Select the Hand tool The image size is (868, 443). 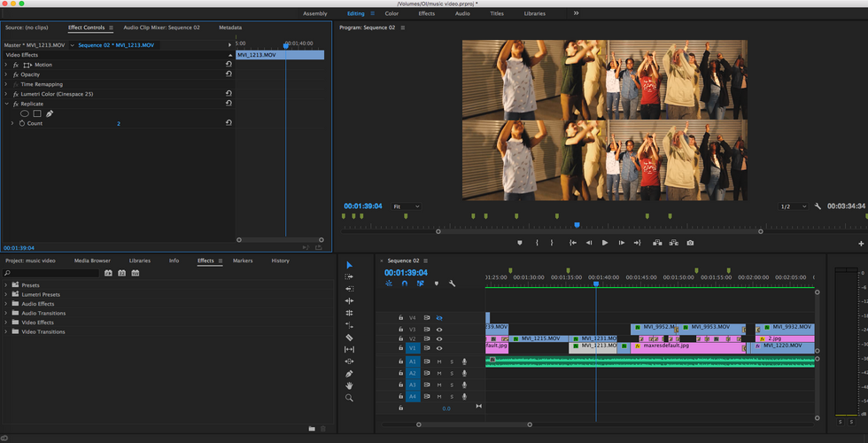pyautogui.click(x=349, y=385)
